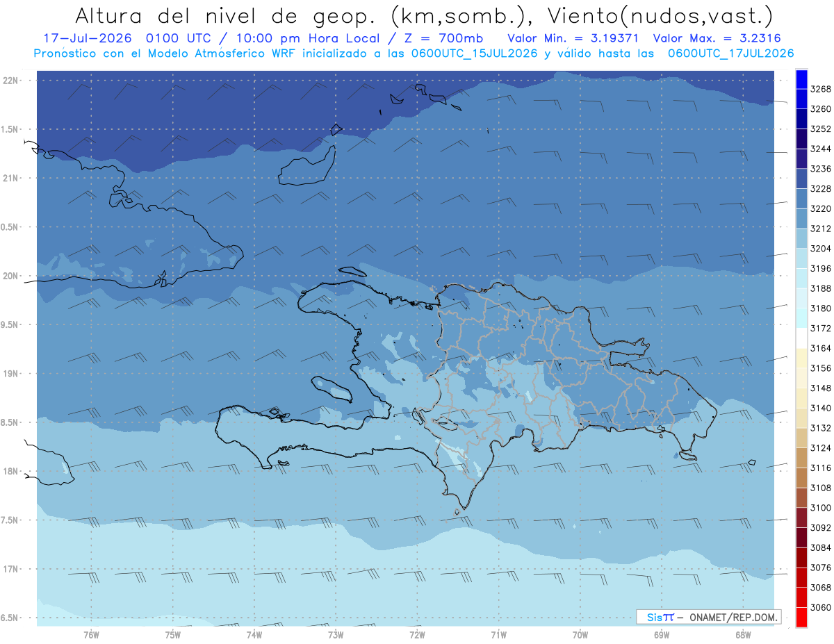Screen dimensions: 834x644
Task: Click the legend swatch between 3204 and 3196
Action: click(801, 259)
